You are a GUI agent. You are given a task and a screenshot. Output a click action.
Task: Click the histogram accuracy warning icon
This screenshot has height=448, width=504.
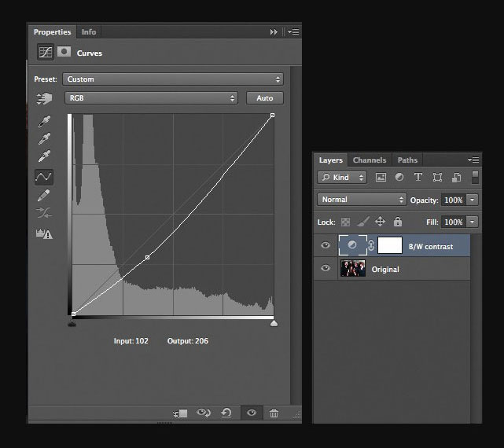(x=44, y=233)
